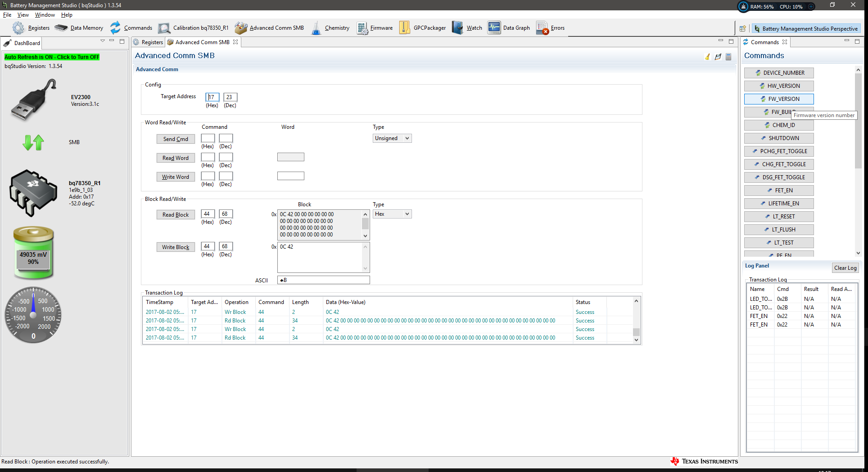This screenshot has width=868, height=472.
Task: Click the clear log broom icon in Advanced Comm SMB
Action: click(x=707, y=57)
